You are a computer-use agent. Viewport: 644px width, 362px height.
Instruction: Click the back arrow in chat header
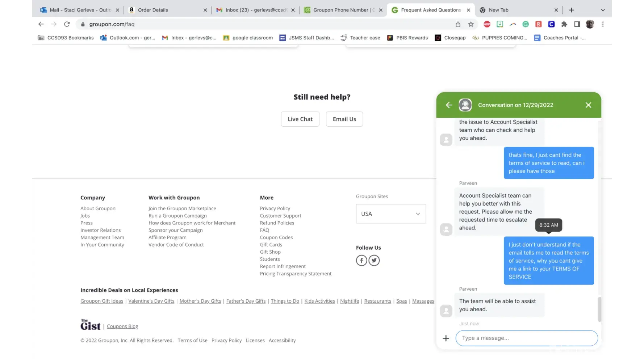(x=449, y=105)
